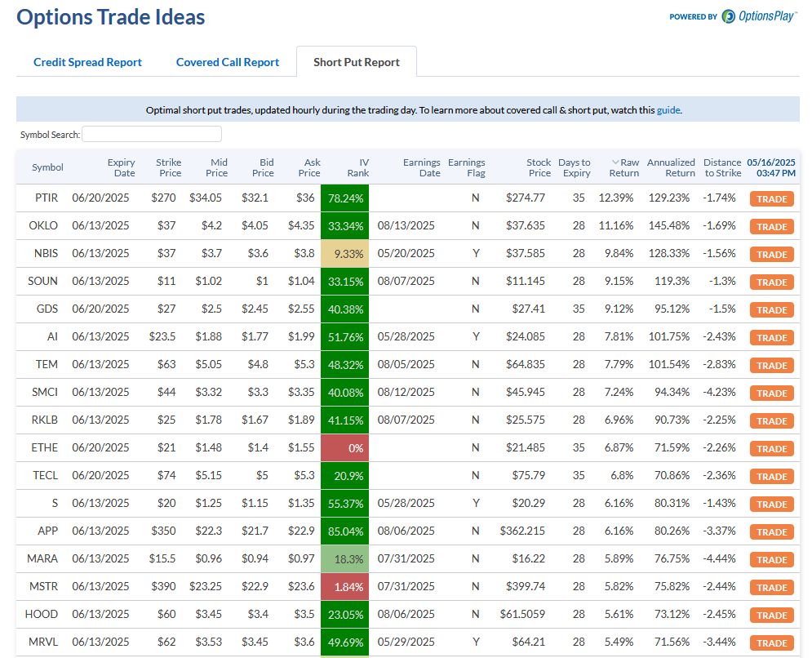Click the 05/16/2025 03:47 PM timestamp

(x=771, y=168)
